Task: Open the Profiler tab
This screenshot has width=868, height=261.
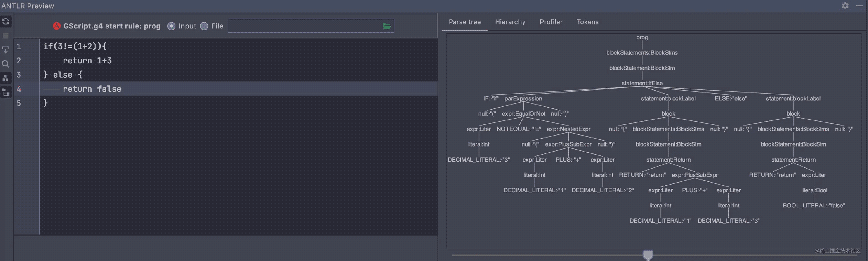Action: (551, 22)
